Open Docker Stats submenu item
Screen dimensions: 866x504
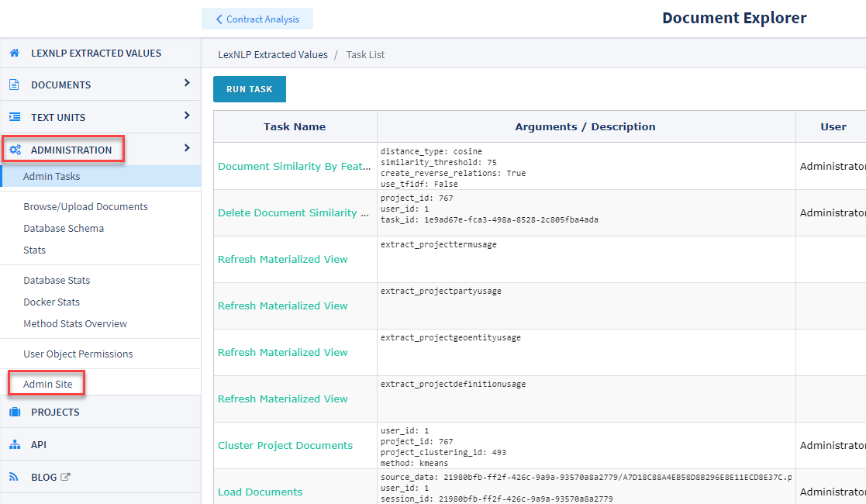(51, 302)
